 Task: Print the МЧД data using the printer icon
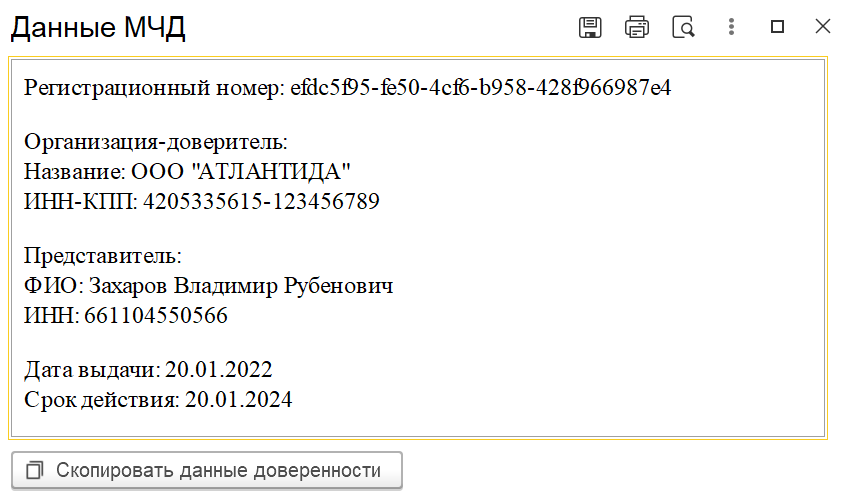click(637, 27)
